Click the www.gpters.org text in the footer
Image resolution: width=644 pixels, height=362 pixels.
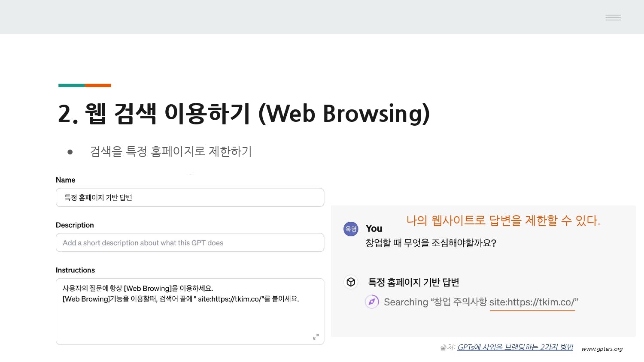coord(601,349)
